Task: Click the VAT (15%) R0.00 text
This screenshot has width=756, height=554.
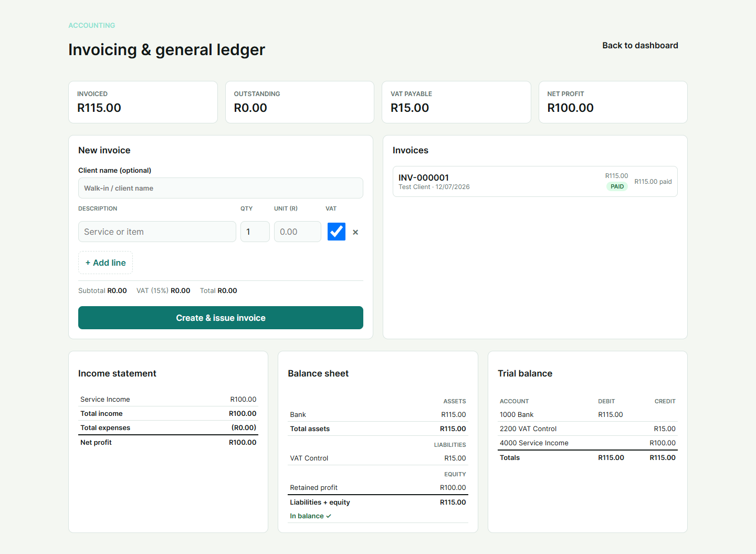Action: pyautogui.click(x=163, y=290)
